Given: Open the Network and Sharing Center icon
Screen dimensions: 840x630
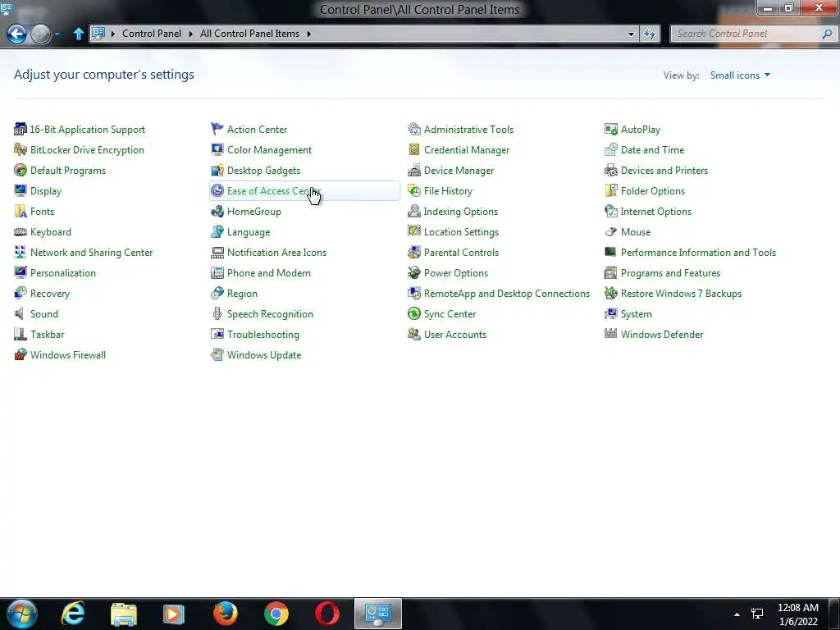Looking at the screenshot, I should click(21, 253).
